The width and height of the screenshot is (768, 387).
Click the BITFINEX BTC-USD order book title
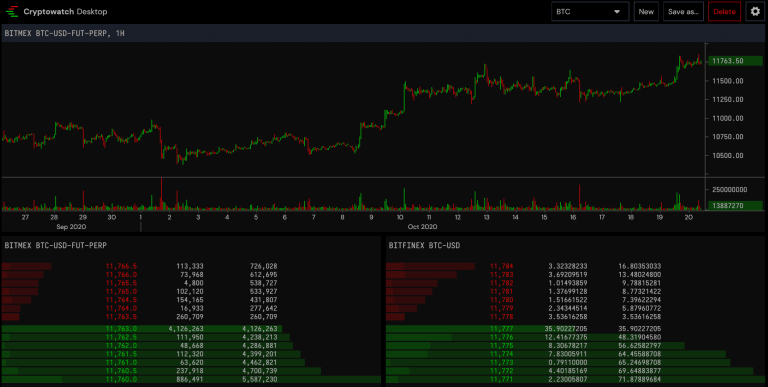coord(424,245)
